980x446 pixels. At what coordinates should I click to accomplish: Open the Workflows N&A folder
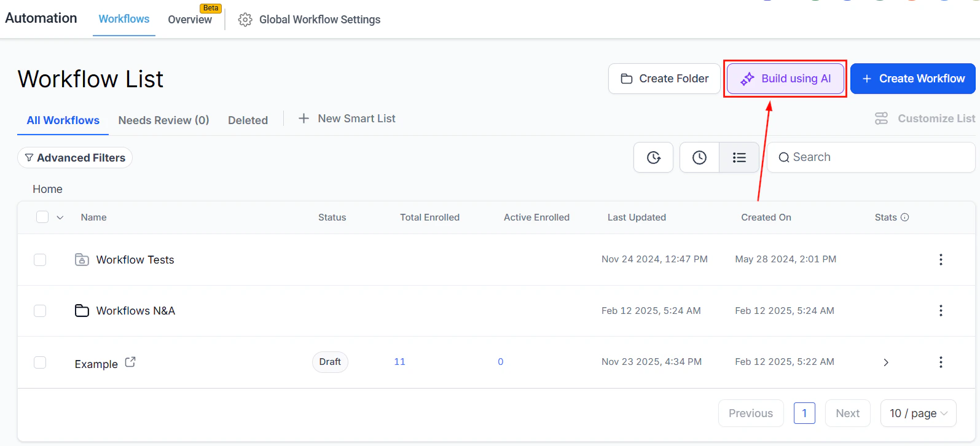pos(136,311)
